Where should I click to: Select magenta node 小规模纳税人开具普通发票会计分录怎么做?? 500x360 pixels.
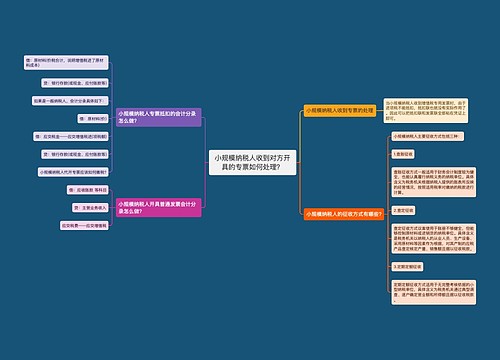159,207
